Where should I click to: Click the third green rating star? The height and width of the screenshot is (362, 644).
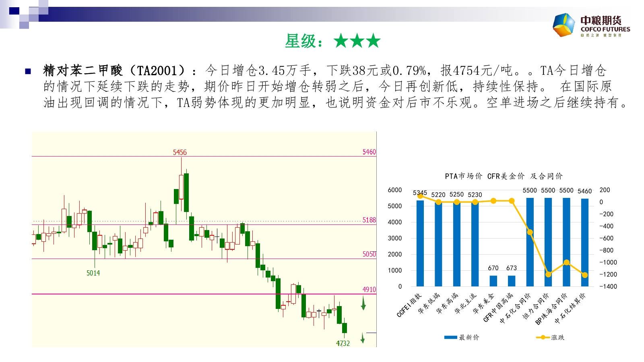373,41
